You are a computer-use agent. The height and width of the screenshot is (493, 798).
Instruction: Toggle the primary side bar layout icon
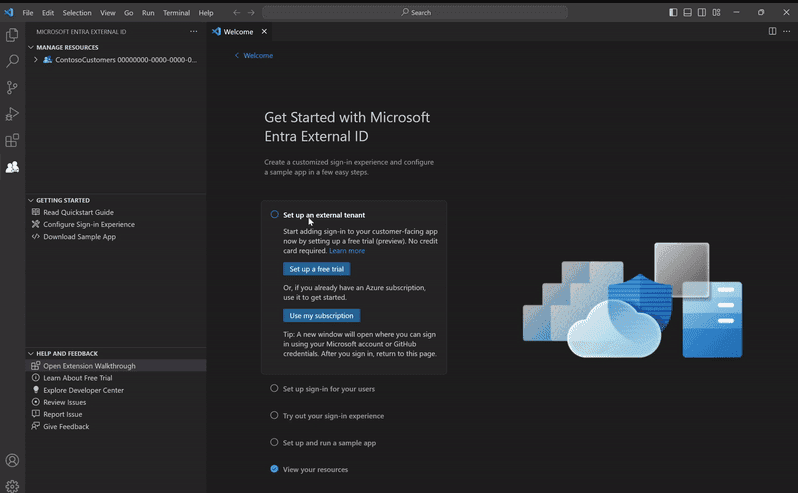tap(673, 13)
